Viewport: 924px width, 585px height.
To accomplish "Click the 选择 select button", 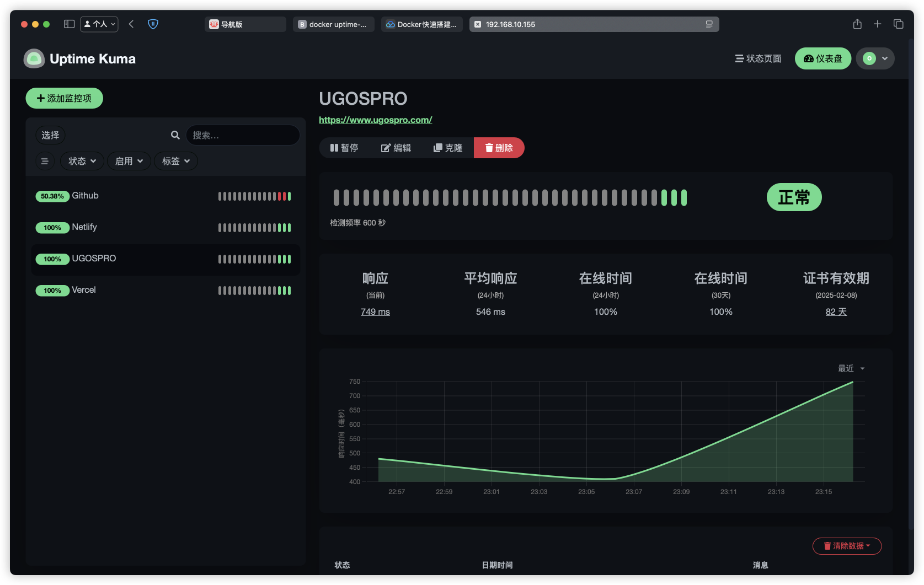I will 50,135.
